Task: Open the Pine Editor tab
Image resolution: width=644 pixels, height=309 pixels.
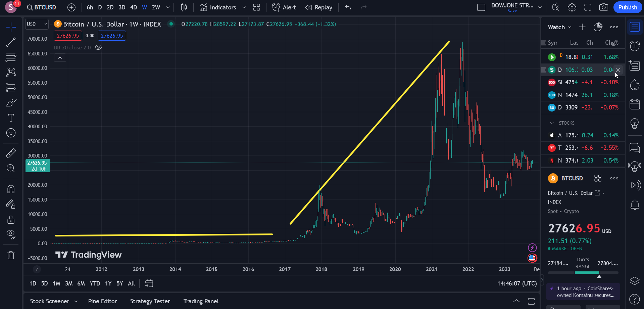Action: [x=102, y=301]
